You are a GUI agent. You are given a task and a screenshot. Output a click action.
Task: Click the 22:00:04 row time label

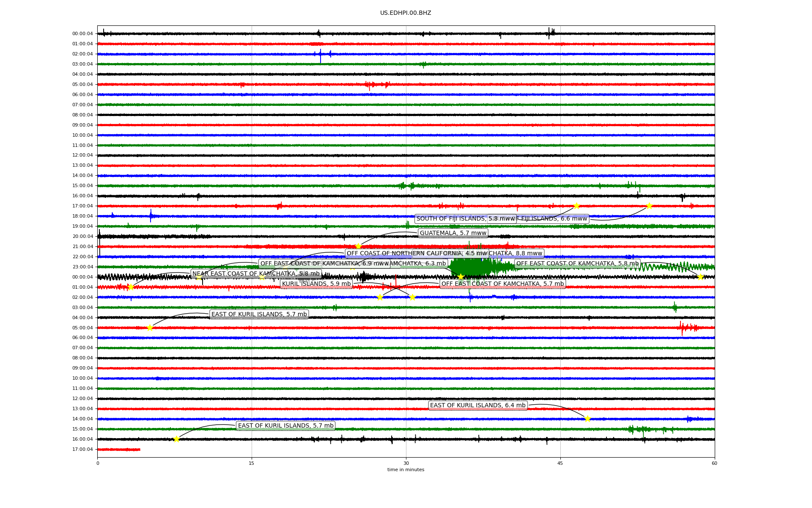pos(82,257)
